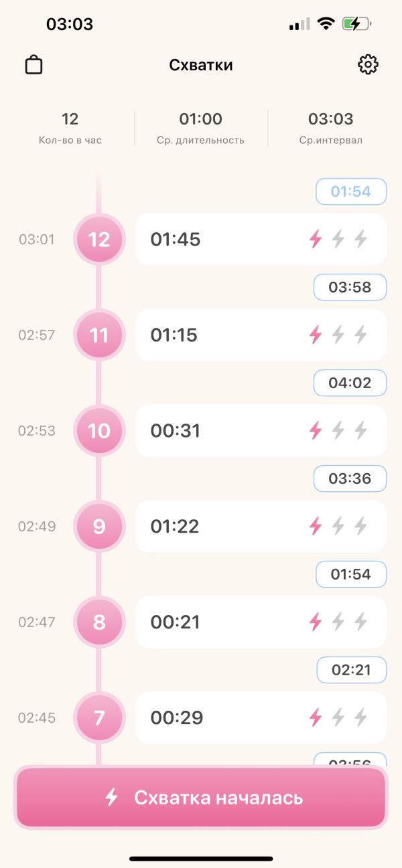402x868 pixels.
Task: Set contraction 12 intensity to three bolts
Action: tap(361, 239)
